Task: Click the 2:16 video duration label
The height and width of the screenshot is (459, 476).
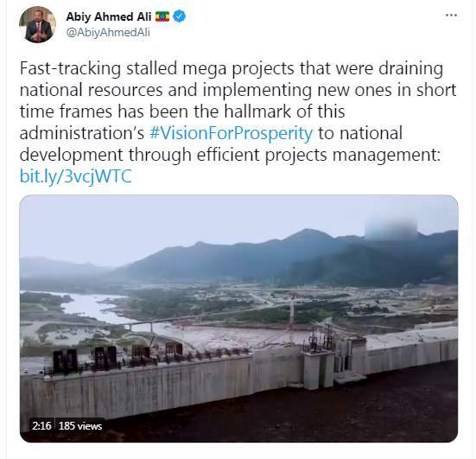Action: [x=41, y=426]
